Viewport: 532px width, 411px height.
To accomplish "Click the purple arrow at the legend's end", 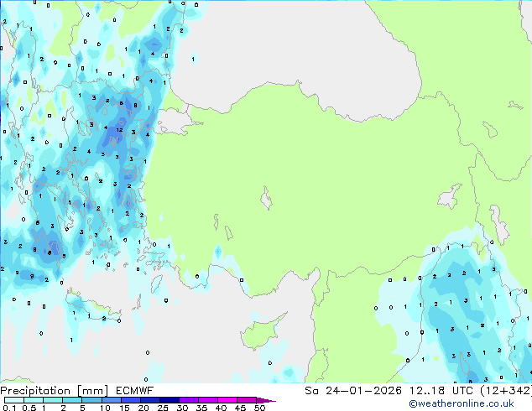I will (266, 401).
